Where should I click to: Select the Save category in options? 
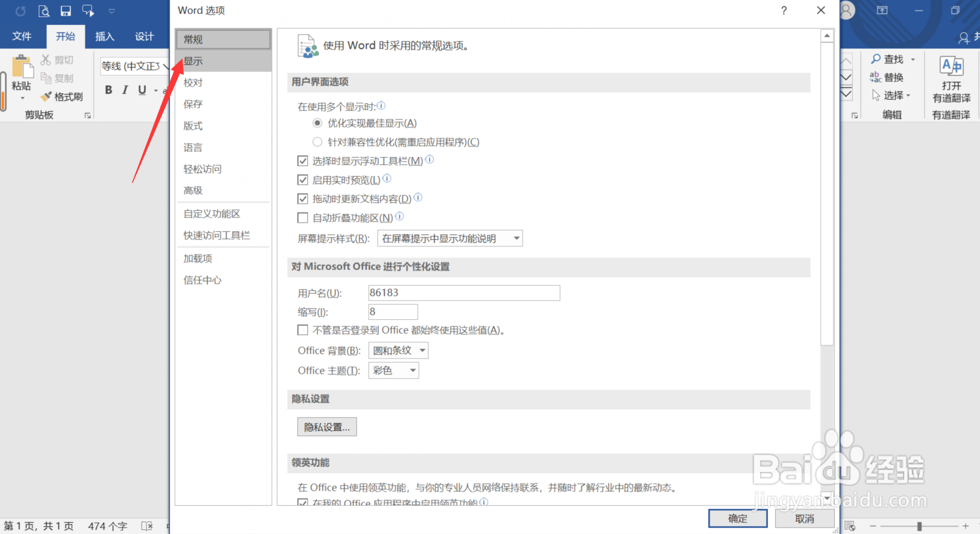(223, 104)
